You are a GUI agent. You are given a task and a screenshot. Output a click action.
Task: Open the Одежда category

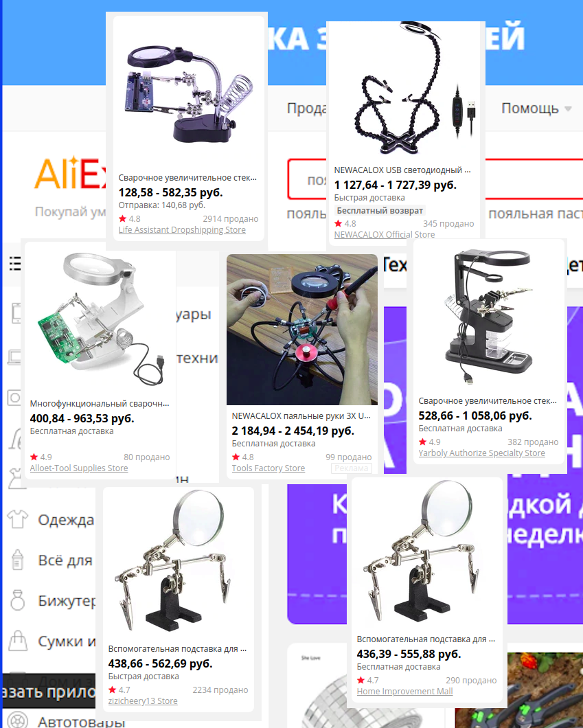click(66, 520)
